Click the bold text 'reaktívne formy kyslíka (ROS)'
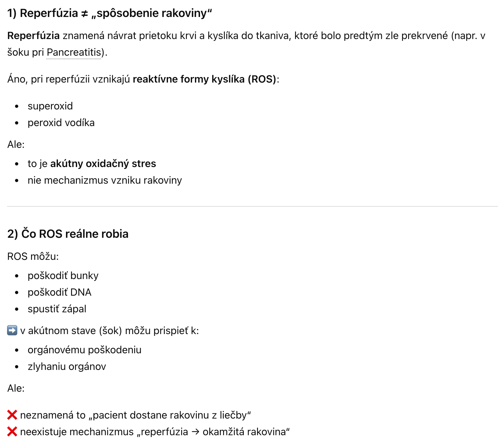Image resolution: width=498 pixels, height=448 pixels. tap(205, 79)
